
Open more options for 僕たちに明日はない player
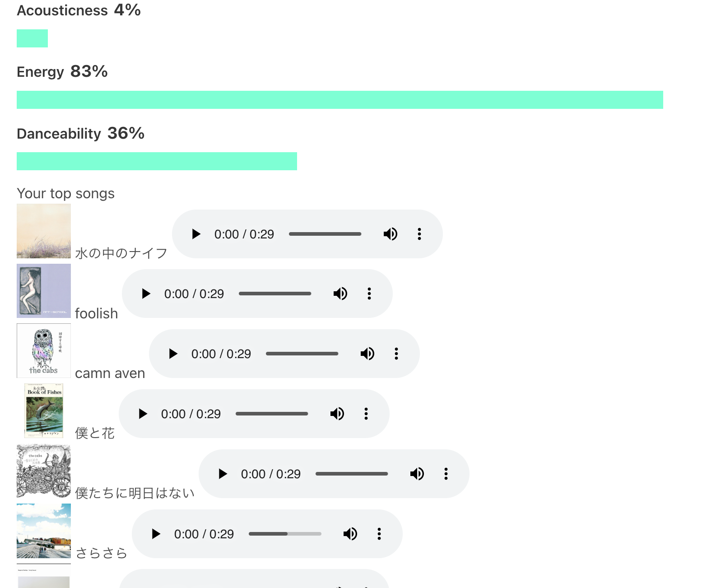446,474
